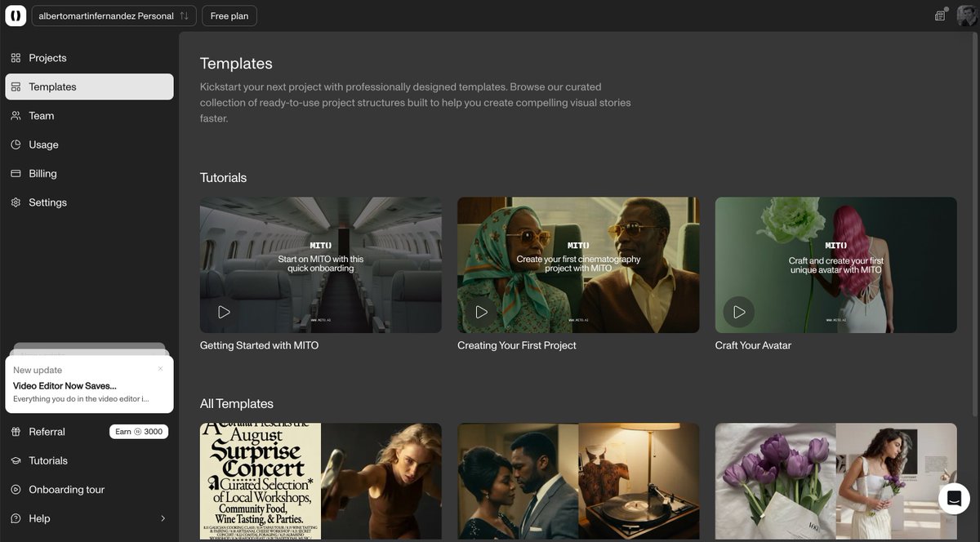
Task: Open the purple tulips template
Action: [836, 481]
